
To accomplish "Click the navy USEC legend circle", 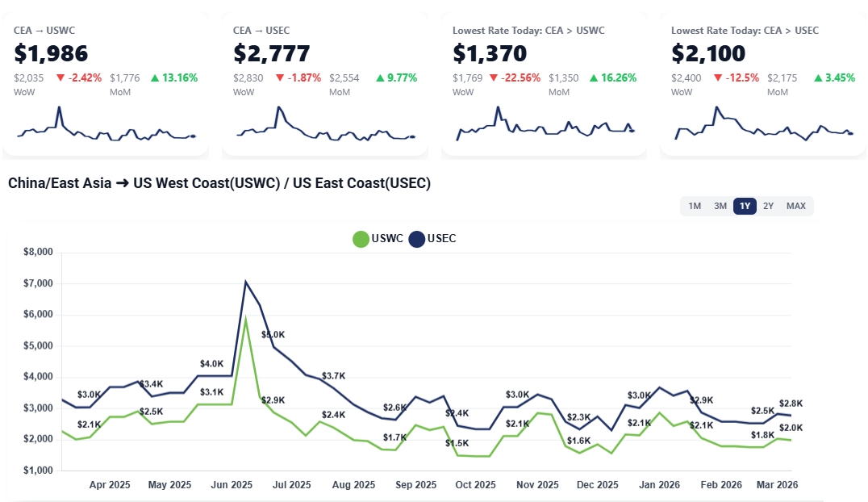I will (416, 239).
